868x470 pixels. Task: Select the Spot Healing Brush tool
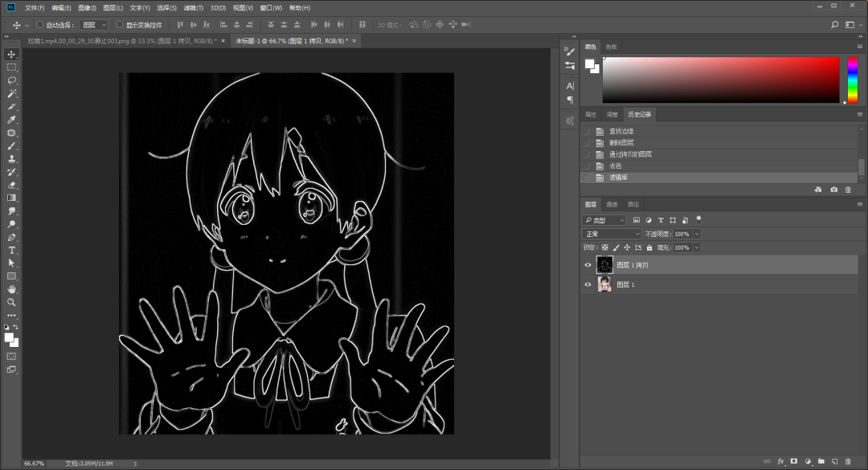(11, 133)
